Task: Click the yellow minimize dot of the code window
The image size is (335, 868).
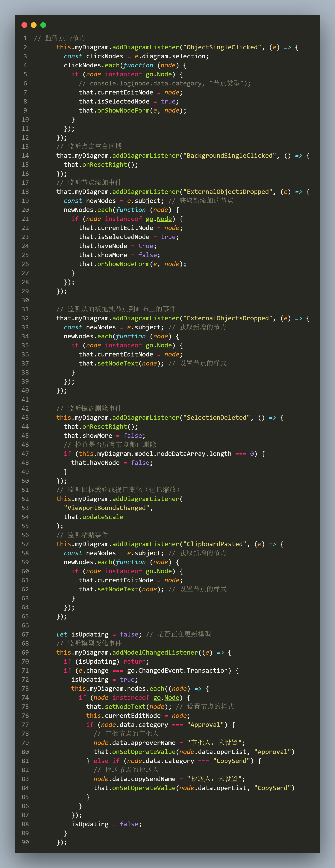Action: coord(34,25)
